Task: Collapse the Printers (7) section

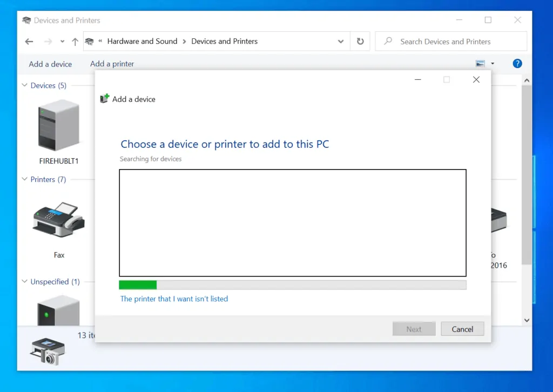Action: point(24,179)
